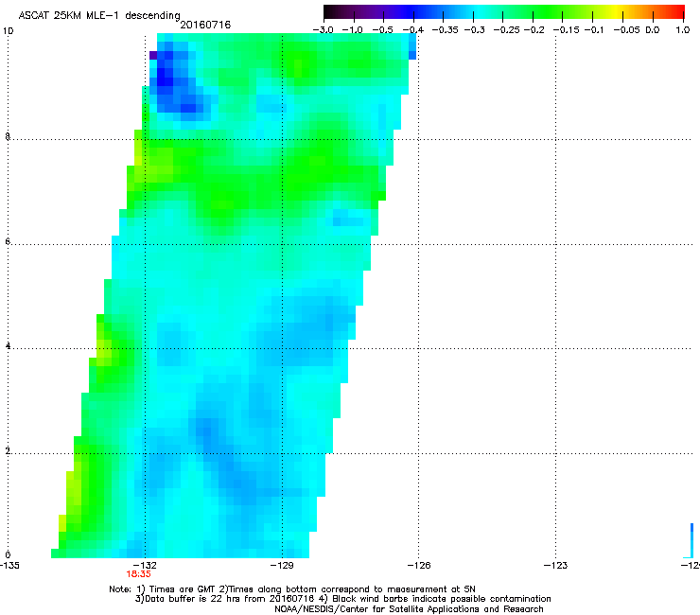Click the colorbar label -0.05

(x=627, y=30)
